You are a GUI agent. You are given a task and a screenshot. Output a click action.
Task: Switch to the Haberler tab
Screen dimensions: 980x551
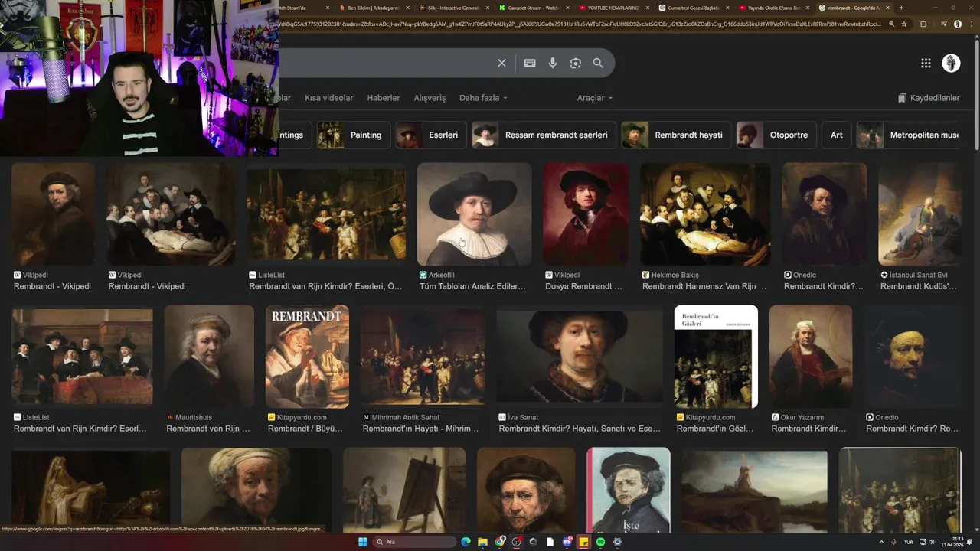(x=384, y=98)
